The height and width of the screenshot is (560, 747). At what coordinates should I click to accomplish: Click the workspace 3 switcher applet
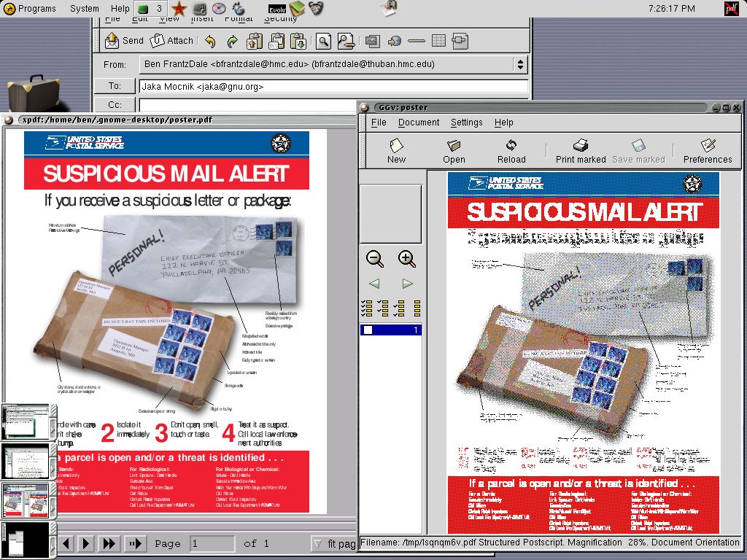[x=150, y=9]
